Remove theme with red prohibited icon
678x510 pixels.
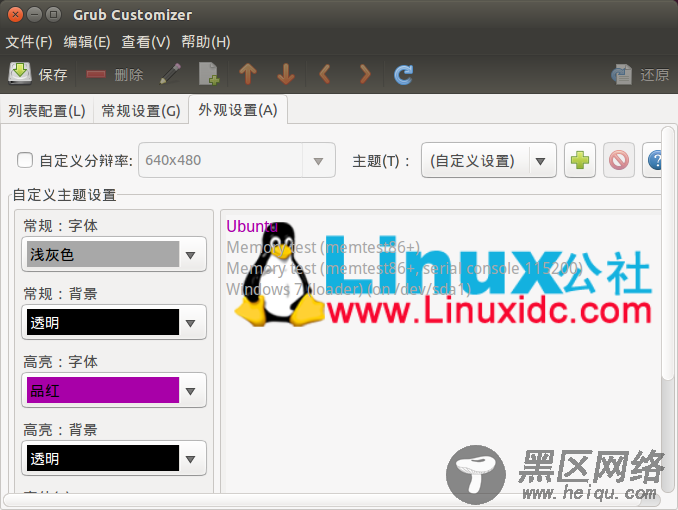619,160
